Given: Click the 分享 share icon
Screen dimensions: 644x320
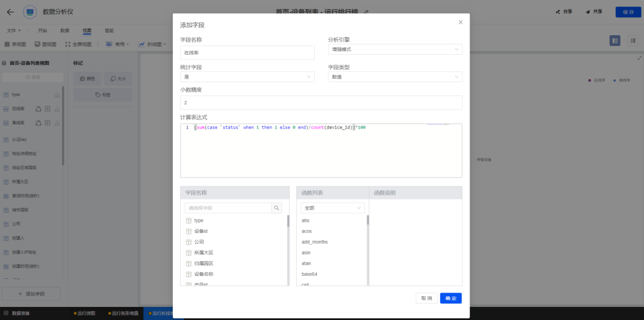Looking at the screenshot, I should pyautogui.click(x=558, y=12).
